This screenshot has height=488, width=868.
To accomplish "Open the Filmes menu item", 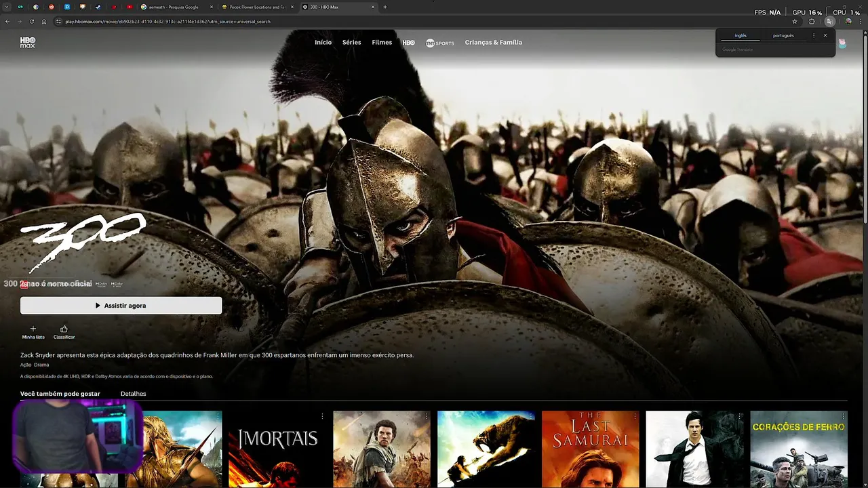I will coord(382,43).
